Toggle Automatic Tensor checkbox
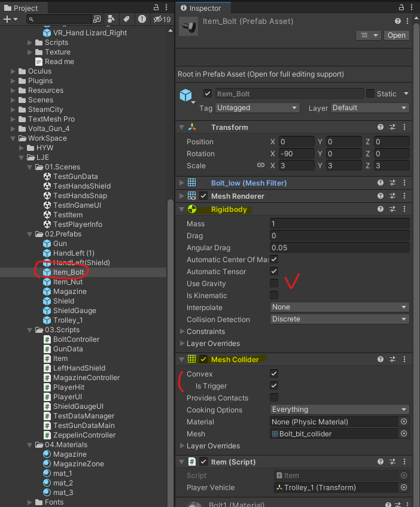Viewport: 420px width, 507px height. click(x=274, y=271)
